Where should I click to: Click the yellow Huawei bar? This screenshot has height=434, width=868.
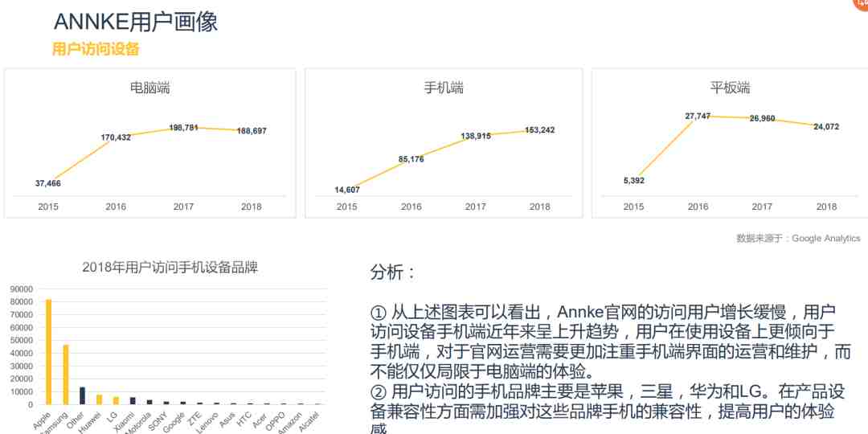click(99, 399)
